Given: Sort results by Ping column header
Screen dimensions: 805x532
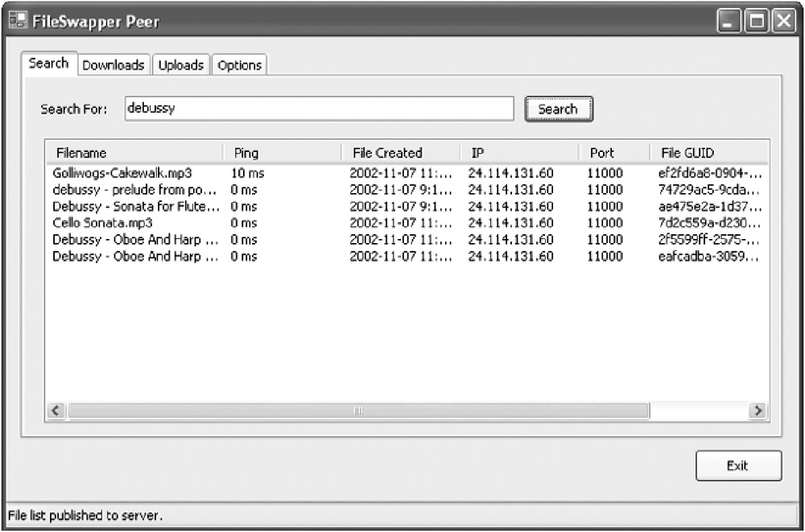Looking at the screenshot, I should 282,153.
